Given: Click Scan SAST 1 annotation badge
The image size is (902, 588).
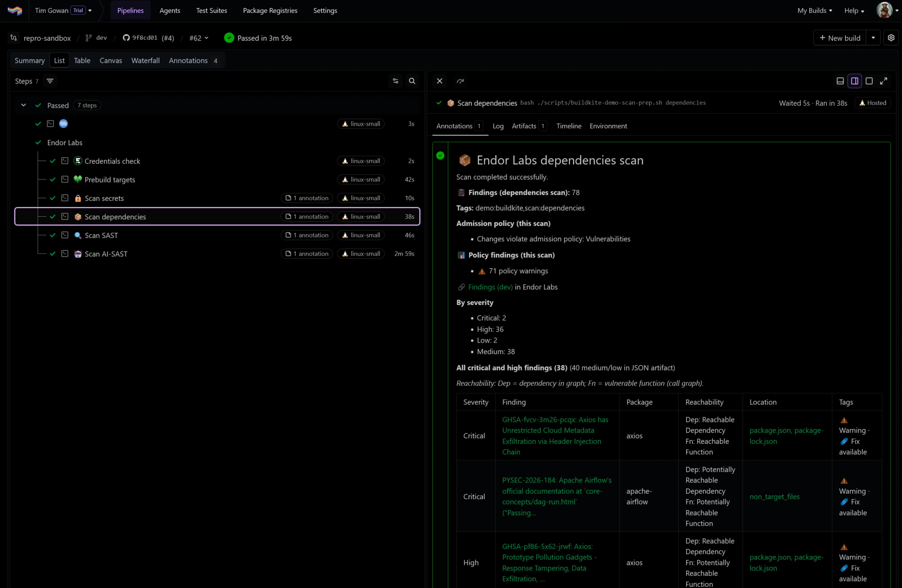Looking at the screenshot, I should pyautogui.click(x=307, y=235).
